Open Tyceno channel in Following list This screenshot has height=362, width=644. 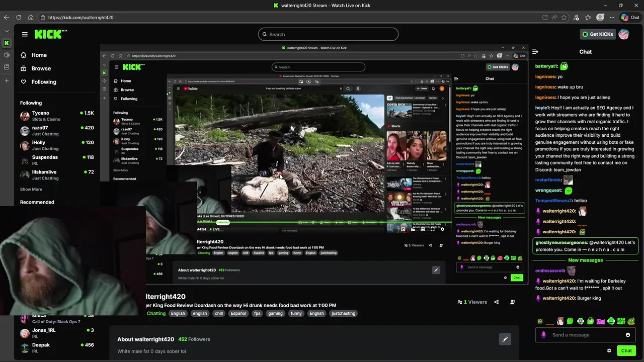pos(57,116)
